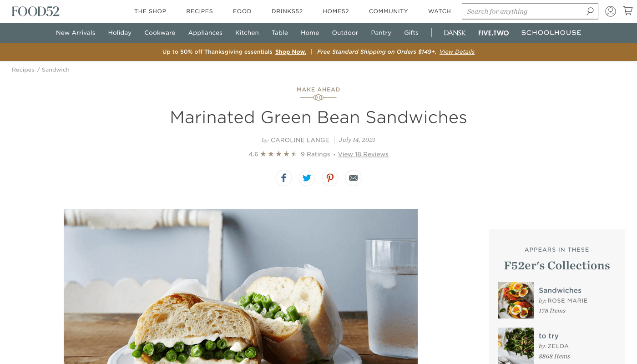637x364 pixels.
Task: Open Caroline Lange author page
Action: pos(300,140)
